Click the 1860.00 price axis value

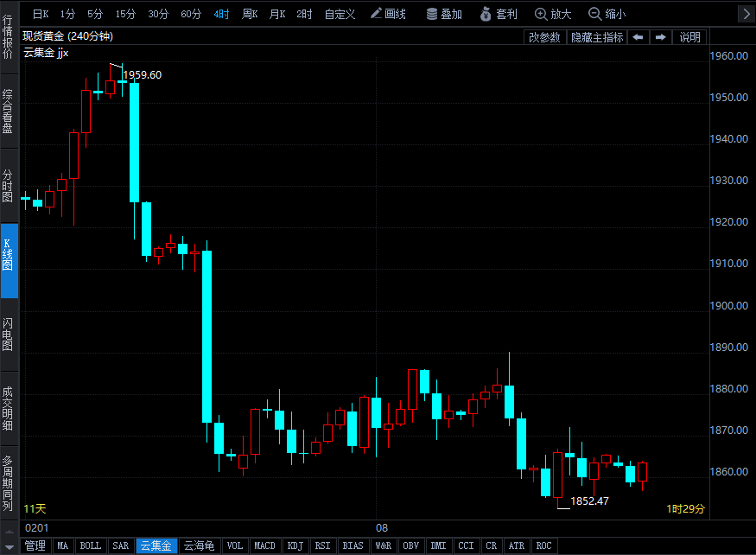point(728,471)
